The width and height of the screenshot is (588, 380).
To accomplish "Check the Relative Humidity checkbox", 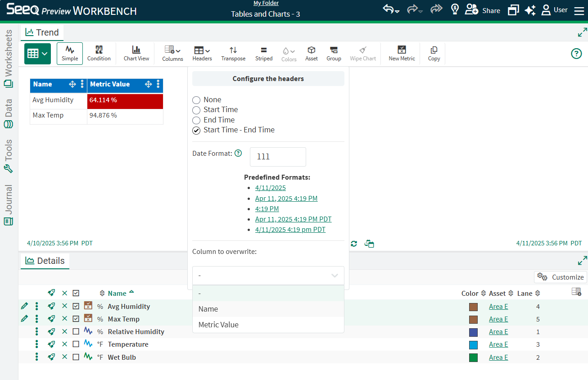I will pyautogui.click(x=76, y=332).
